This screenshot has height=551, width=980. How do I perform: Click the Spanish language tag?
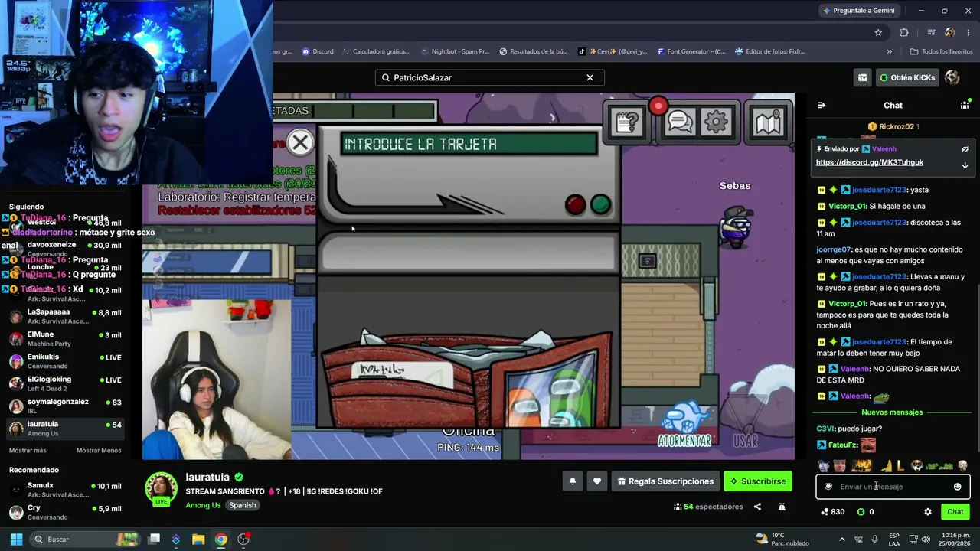243,505
